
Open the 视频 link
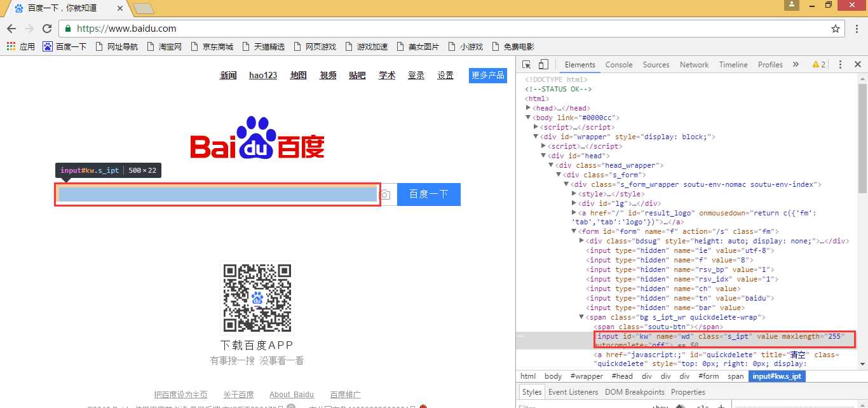pyautogui.click(x=328, y=75)
